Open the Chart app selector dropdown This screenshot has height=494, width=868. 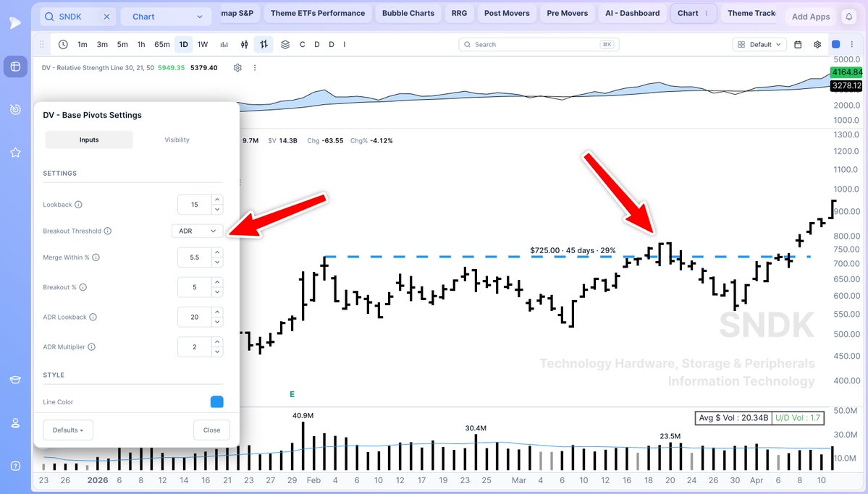point(167,17)
